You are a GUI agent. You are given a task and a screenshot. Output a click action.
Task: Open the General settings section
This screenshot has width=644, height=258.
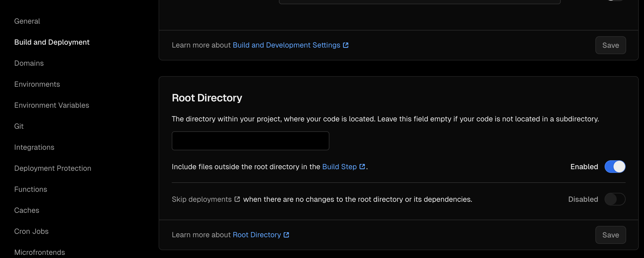(x=27, y=21)
